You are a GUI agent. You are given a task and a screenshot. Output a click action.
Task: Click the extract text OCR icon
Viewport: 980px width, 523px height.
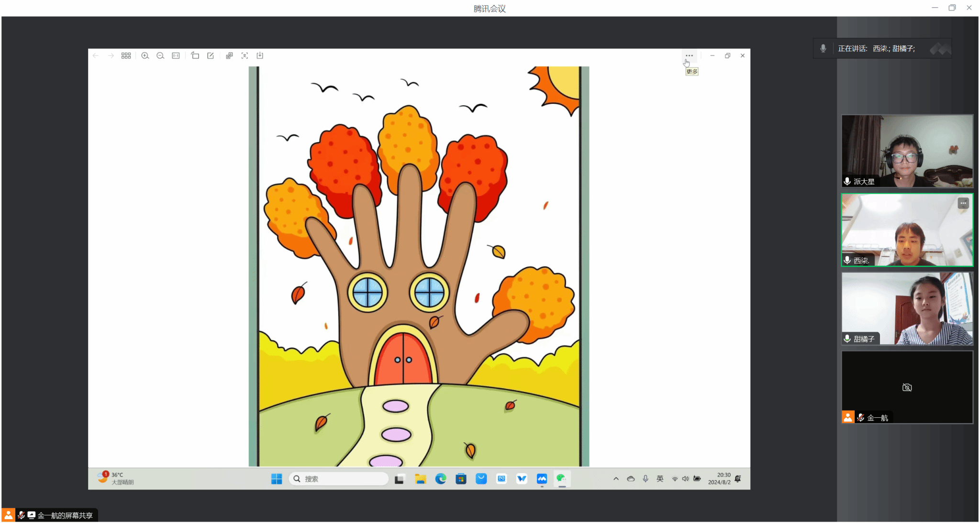click(x=245, y=56)
